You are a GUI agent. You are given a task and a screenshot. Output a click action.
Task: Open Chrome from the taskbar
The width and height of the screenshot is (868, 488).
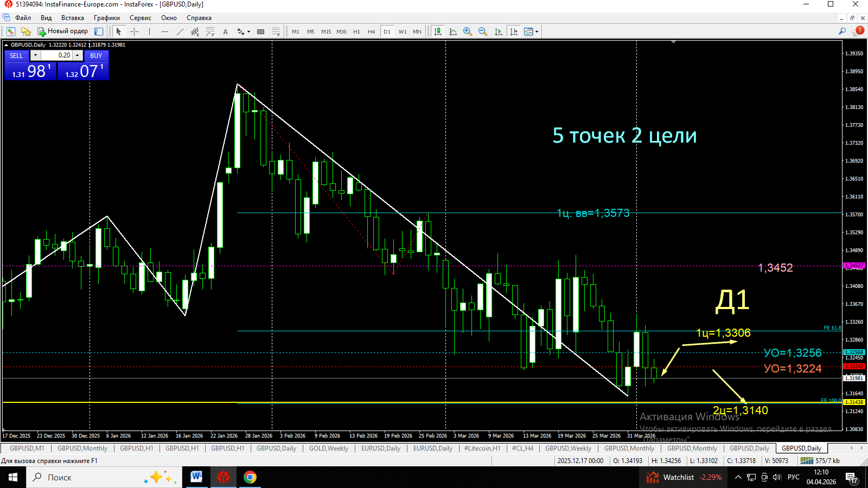pos(250,477)
